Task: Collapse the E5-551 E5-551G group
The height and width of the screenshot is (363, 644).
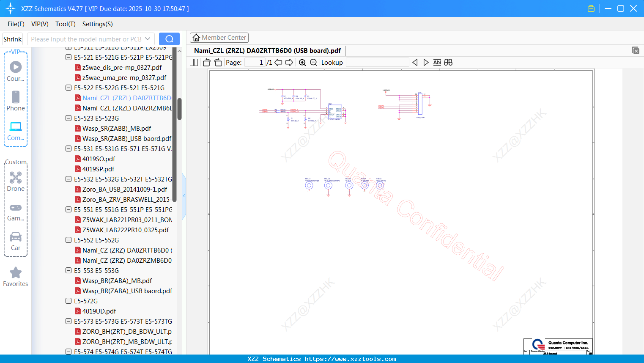Action: [x=69, y=209]
